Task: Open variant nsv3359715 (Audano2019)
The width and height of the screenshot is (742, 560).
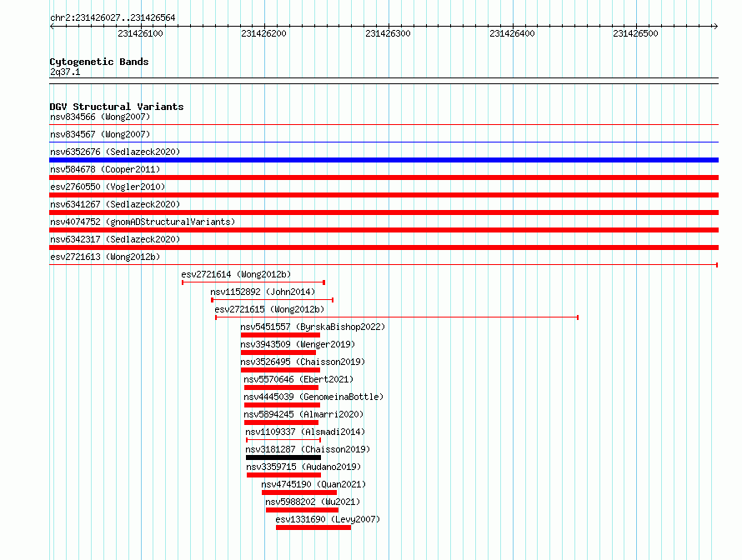Action: click(x=303, y=467)
